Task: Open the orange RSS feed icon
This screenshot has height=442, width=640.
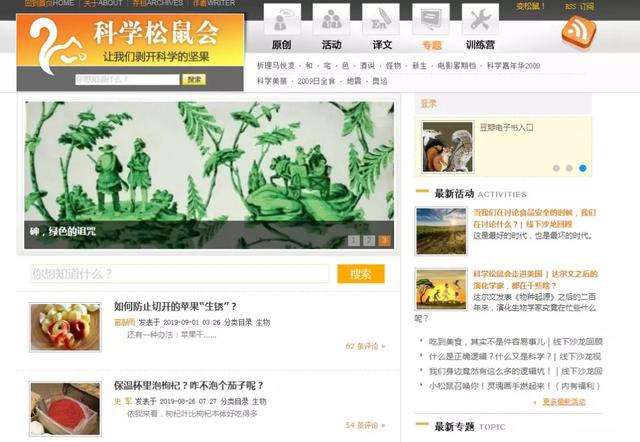Action: 578,32
